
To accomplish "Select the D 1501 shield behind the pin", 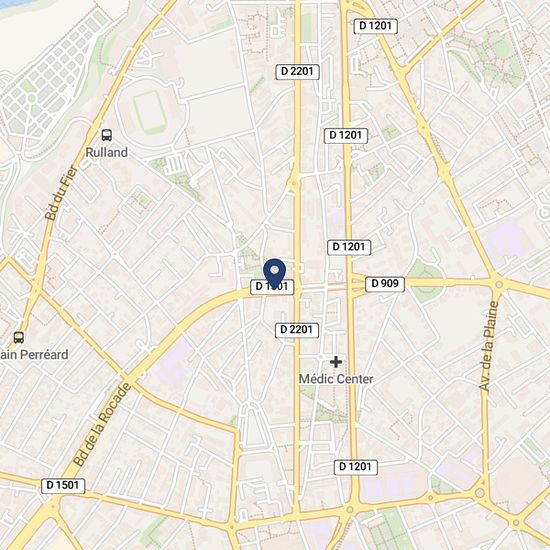I will click(272, 287).
